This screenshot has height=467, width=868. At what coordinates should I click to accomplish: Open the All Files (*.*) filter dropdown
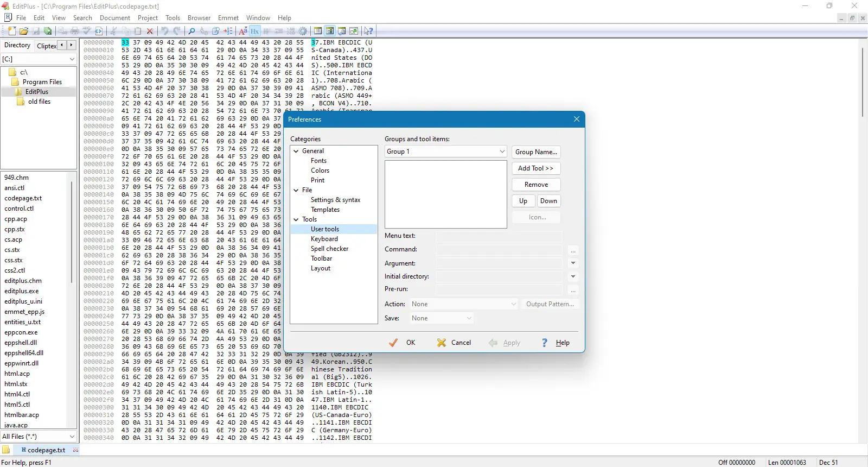[x=72, y=437]
